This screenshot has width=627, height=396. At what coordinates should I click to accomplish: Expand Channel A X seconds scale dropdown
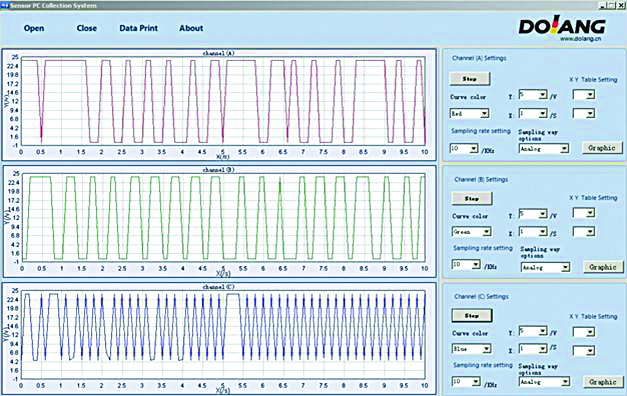click(533, 114)
